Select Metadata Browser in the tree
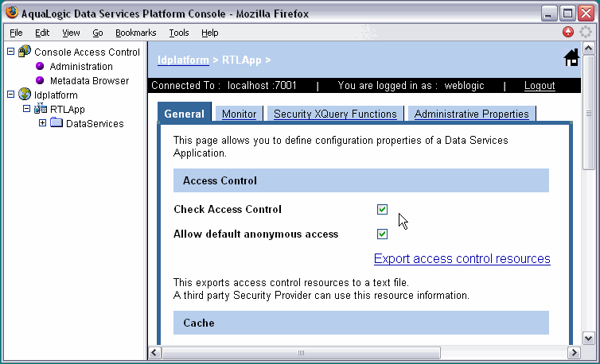 [90, 81]
